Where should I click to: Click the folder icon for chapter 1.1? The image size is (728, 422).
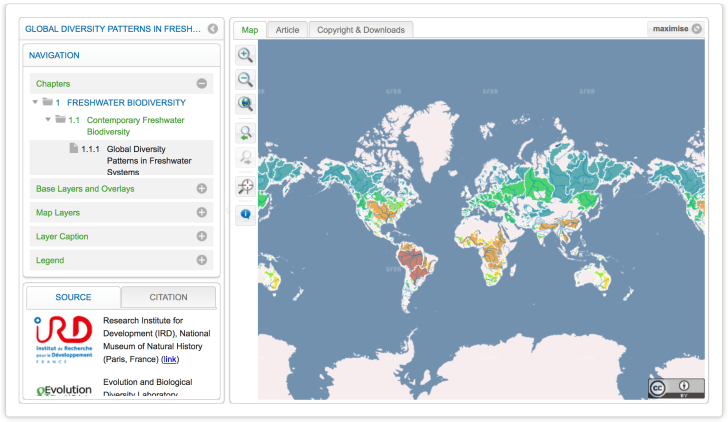pos(60,119)
